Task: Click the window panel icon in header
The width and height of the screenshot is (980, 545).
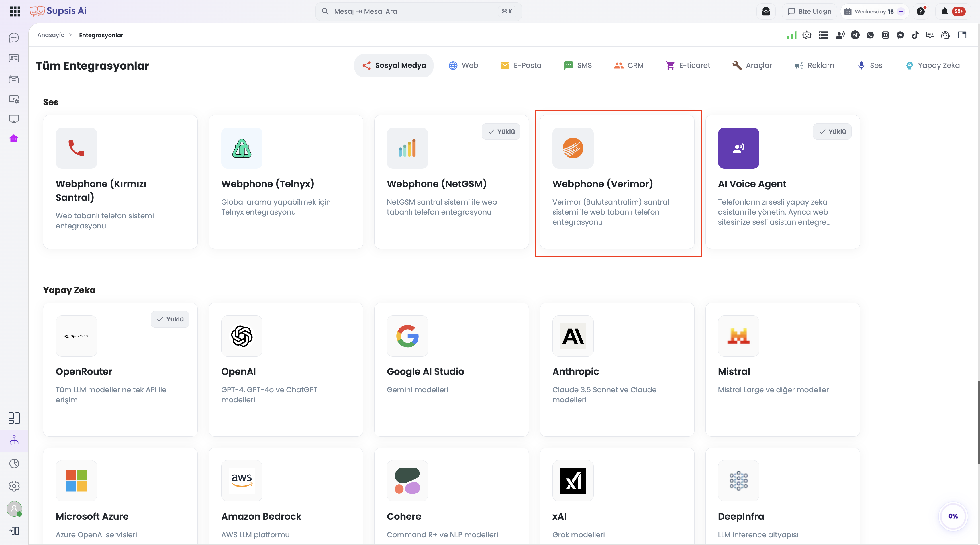Action: pyautogui.click(x=962, y=35)
